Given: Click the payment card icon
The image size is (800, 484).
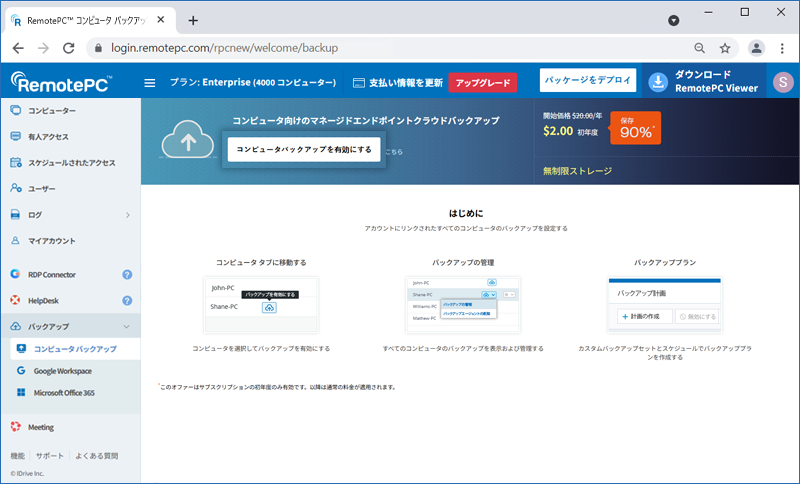Looking at the screenshot, I should [x=359, y=83].
